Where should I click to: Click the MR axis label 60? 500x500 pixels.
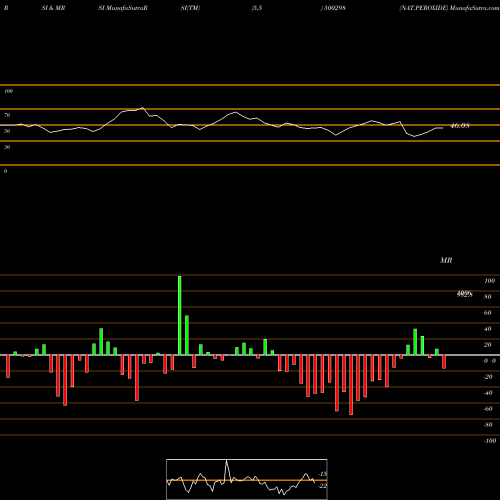[487, 313]
